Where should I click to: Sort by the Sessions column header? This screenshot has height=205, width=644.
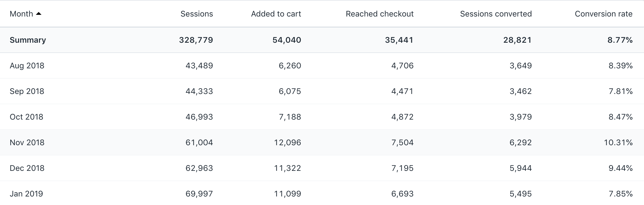coord(196,14)
